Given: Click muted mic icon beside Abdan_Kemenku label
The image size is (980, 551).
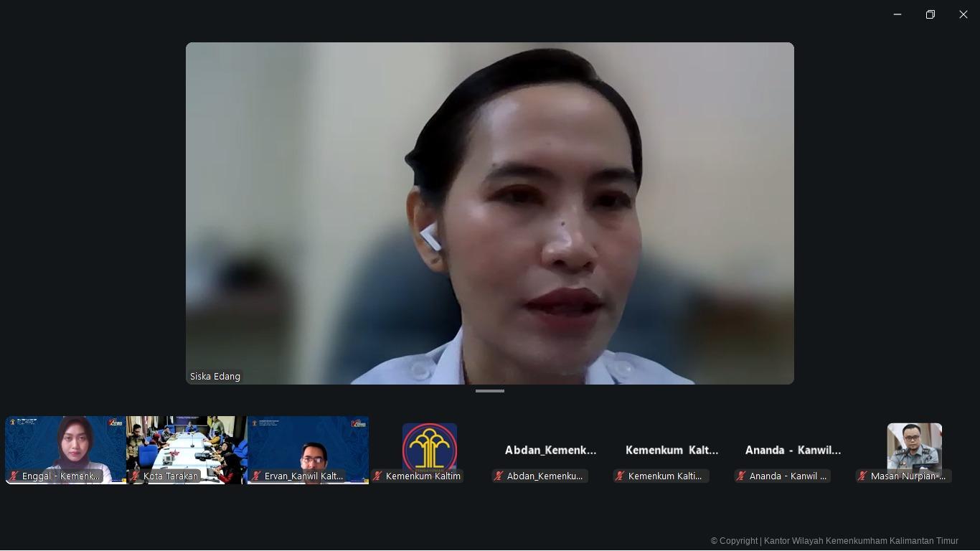Looking at the screenshot, I should [499, 476].
